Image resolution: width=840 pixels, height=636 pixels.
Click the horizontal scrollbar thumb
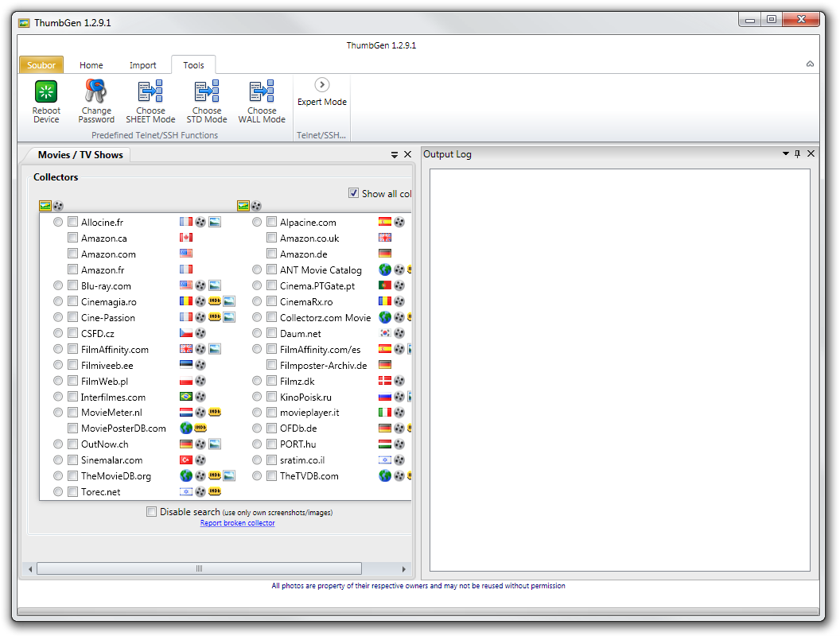click(199, 568)
